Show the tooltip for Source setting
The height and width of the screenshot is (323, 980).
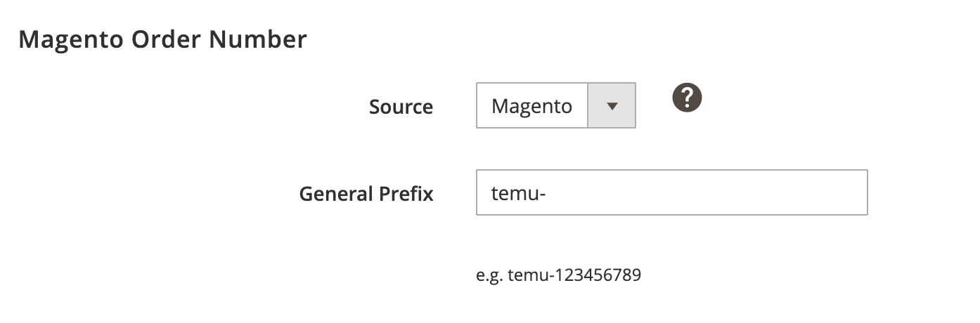(x=687, y=98)
